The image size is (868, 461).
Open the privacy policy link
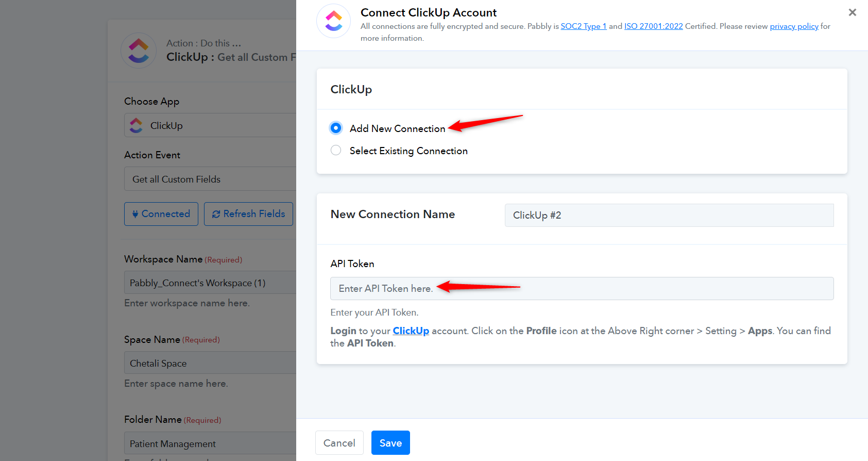794,26
